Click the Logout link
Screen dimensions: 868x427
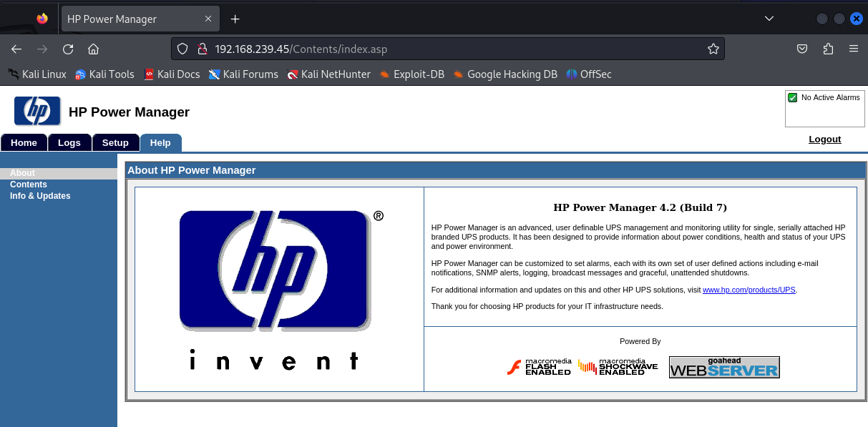[825, 139]
